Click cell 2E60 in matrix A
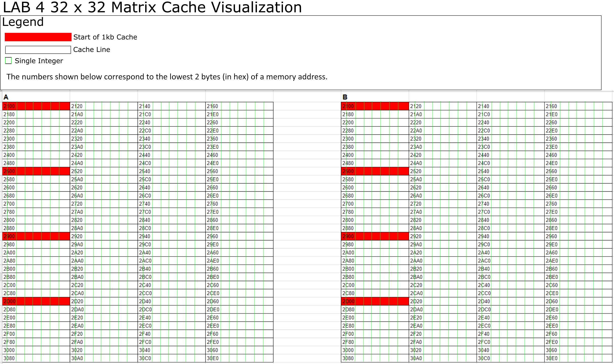614x364 pixels. (x=239, y=317)
